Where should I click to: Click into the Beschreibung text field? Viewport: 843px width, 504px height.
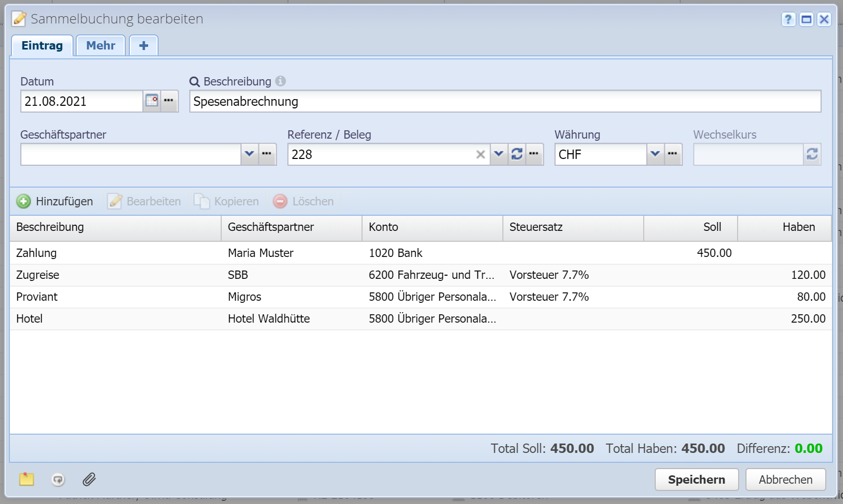[504, 101]
